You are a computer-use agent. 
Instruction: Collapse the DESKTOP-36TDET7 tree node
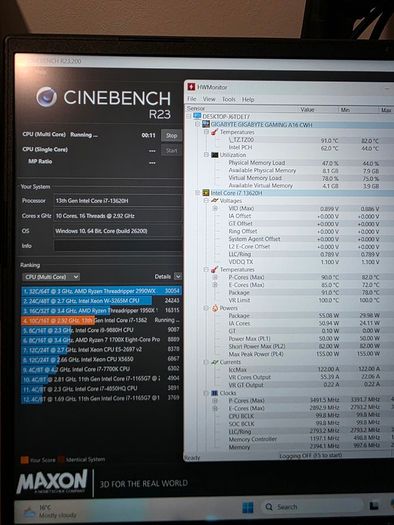pos(189,117)
